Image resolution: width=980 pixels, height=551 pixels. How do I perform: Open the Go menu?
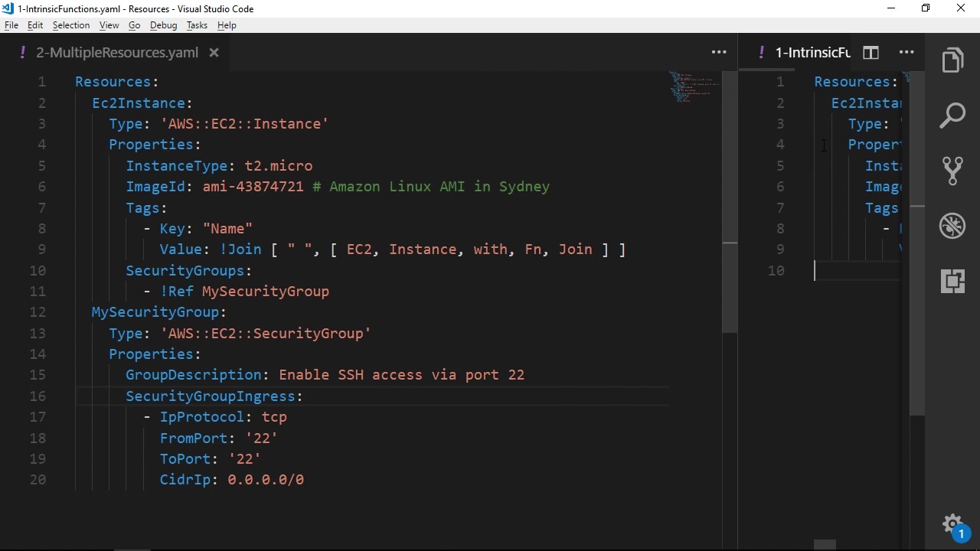(x=135, y=25)
